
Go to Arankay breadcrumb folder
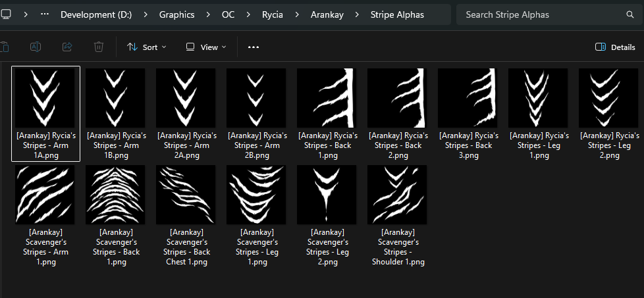[327, 14]
